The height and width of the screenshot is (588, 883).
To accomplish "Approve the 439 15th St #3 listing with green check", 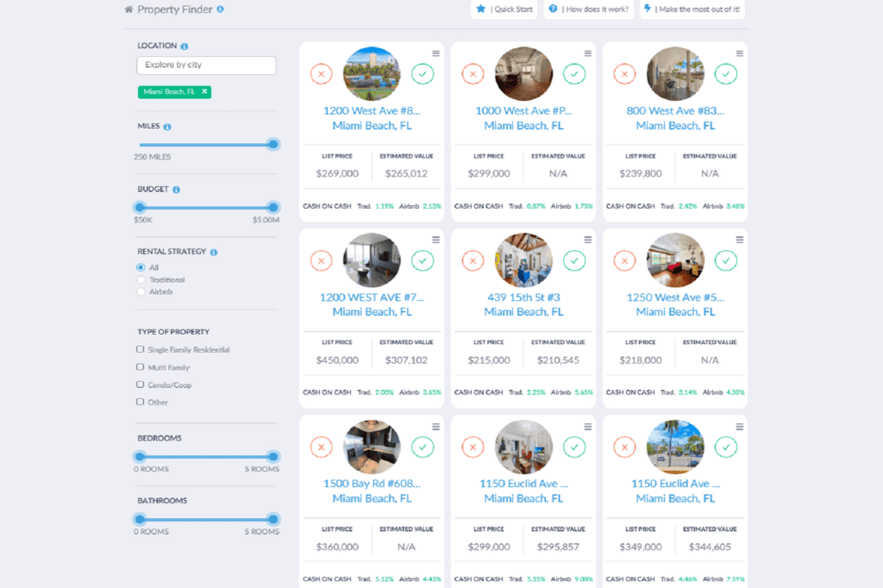I will point(574,260).
